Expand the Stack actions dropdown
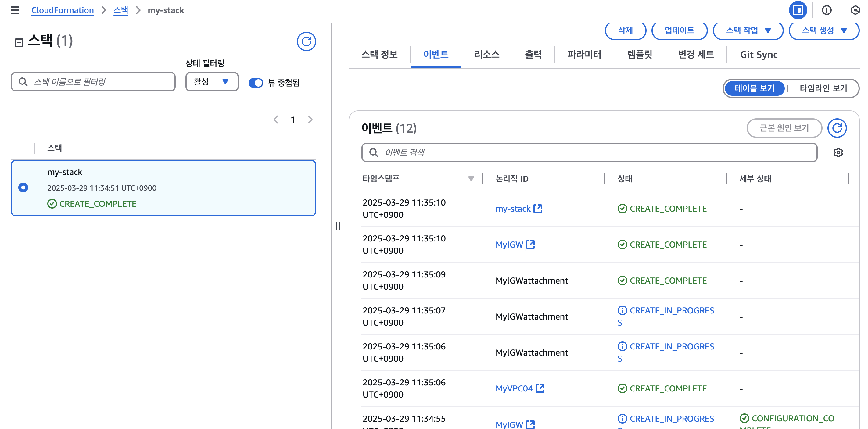 (748, 30)
